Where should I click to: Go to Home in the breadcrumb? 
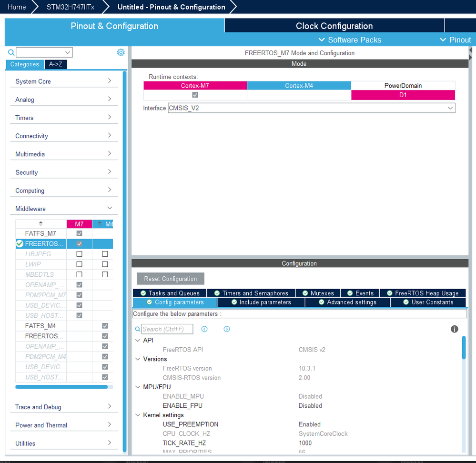(x=17, y=7)
